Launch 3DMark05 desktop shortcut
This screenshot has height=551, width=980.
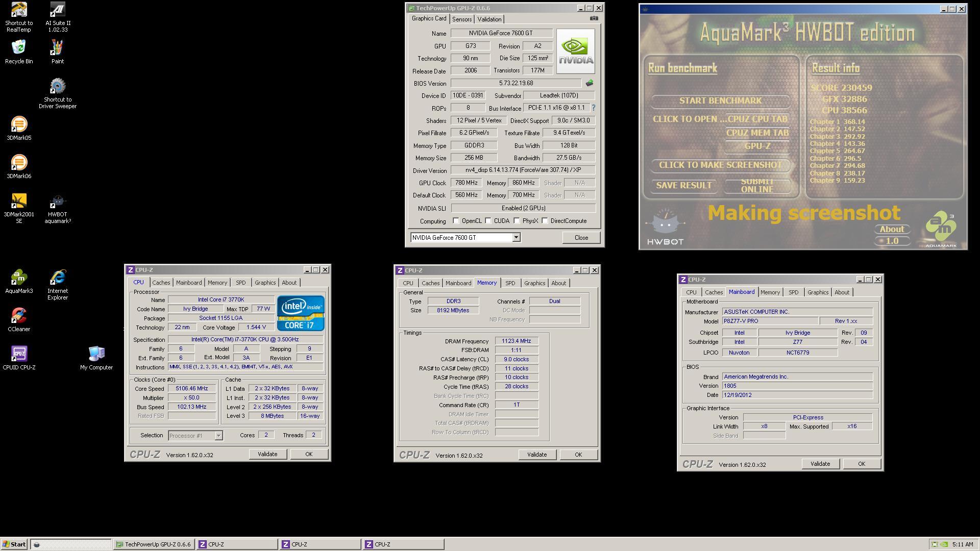[x=19, y=129]
